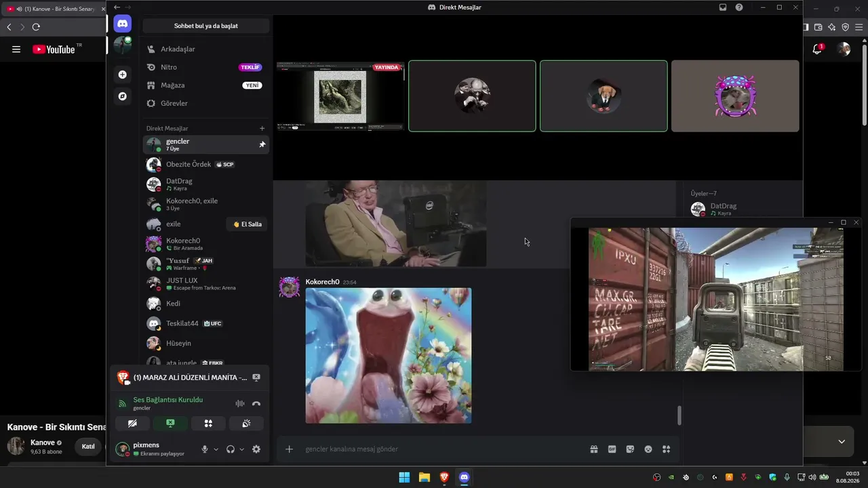The width and height of the screenshot is (868, 488).
Task: Click the El Salla wave button
Action: point(248,224)
